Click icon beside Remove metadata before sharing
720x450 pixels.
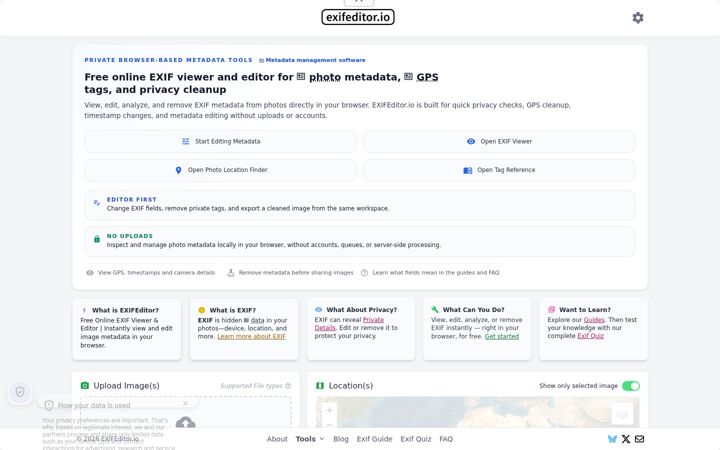pyautogui.click(x=231, y=273)
